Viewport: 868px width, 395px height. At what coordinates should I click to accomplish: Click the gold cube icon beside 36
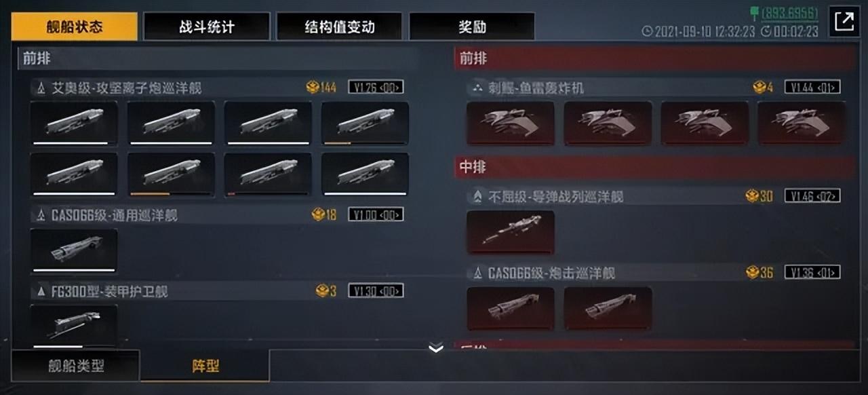(752, 272)
